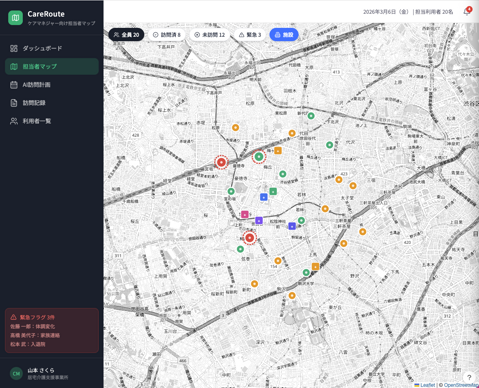Select 担当者マップ in the sidebar
This screenshot has height=388, width=479.
click(52, 66)
